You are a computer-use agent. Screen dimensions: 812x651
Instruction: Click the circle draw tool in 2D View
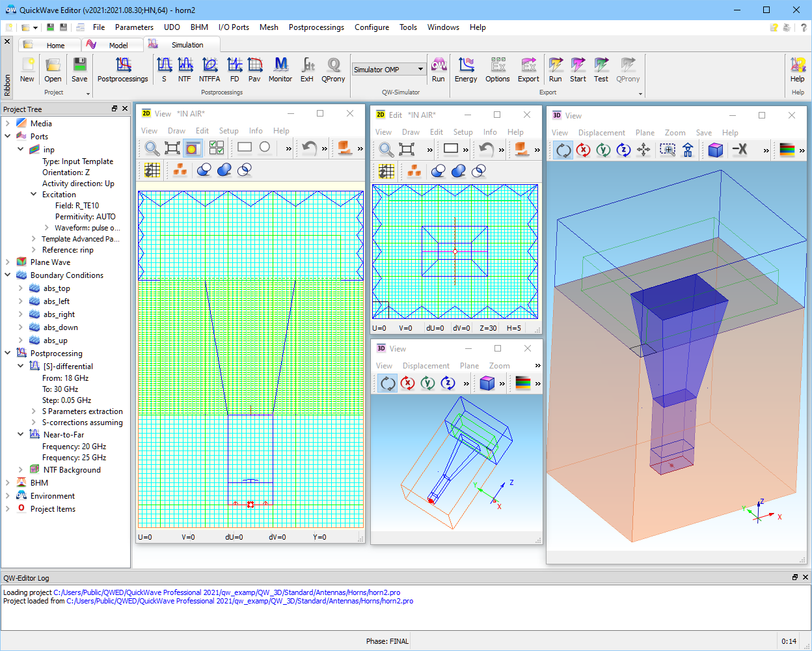(265, 147)
